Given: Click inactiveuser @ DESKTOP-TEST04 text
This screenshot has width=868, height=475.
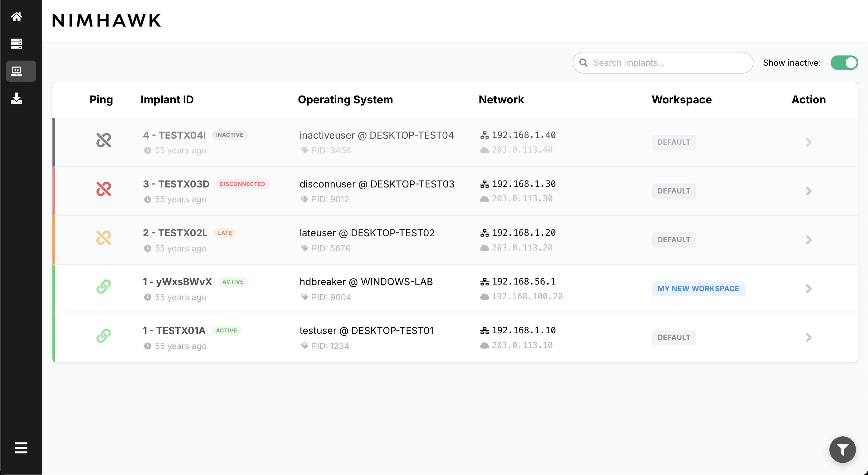Looking at the screenshot, I should [x=377, y=135].
